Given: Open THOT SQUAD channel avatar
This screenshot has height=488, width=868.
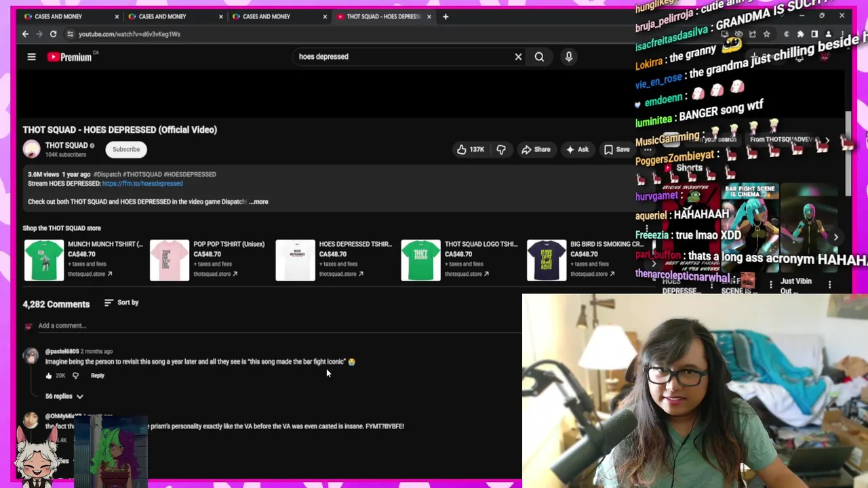Looking at the screenshot, I should coord(31,149).
